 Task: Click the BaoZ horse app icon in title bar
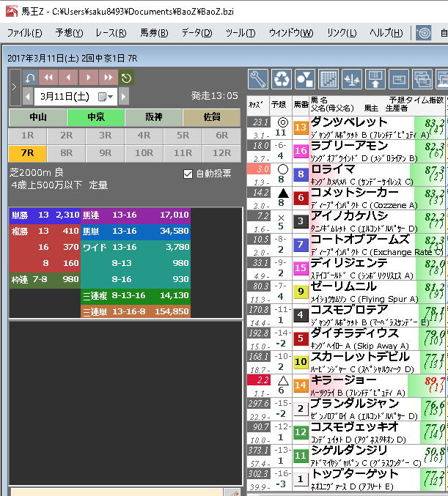(x=12, y=11)
